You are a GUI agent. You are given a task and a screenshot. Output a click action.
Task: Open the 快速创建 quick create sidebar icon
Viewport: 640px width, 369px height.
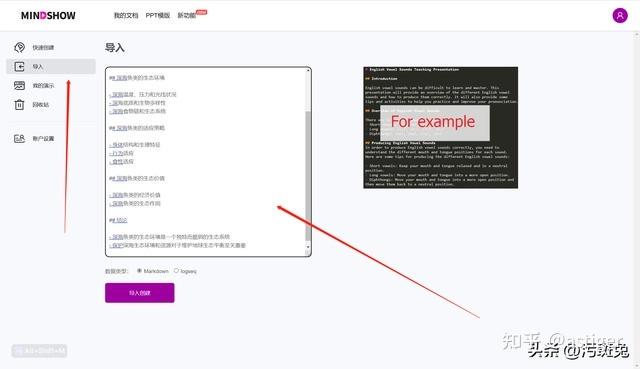click(19, 47)
